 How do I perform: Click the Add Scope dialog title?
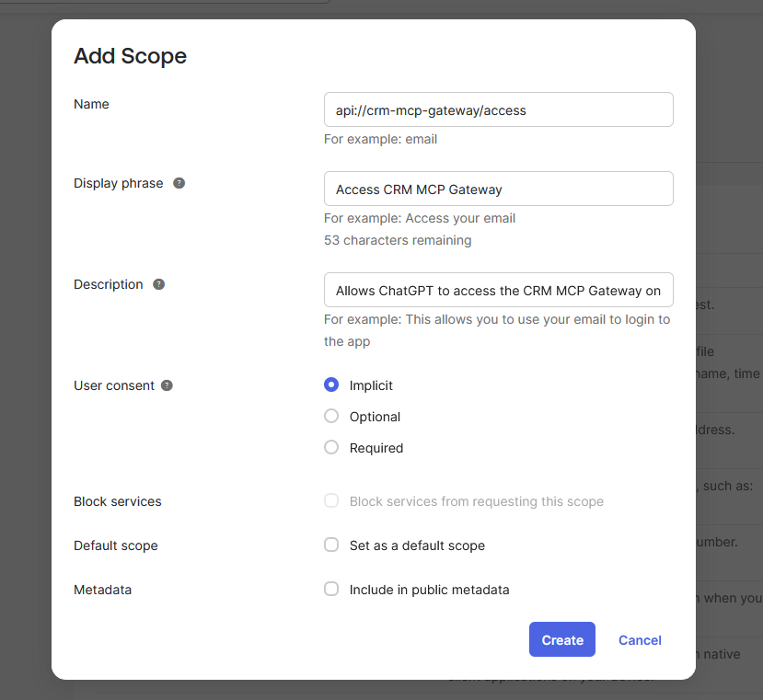click(x=130, y=56)
